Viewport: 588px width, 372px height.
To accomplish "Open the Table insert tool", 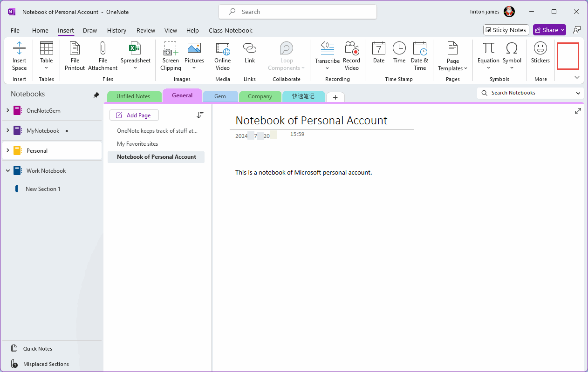I will coord(47,56).
